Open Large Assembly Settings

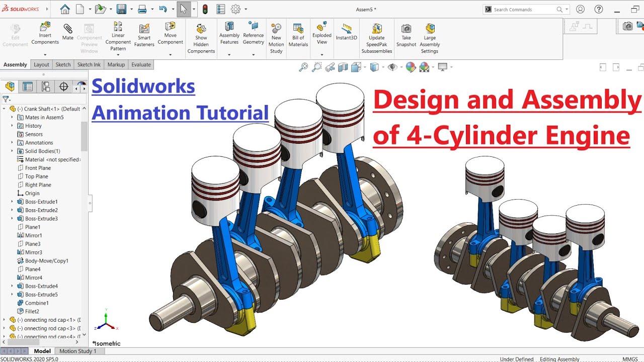[430, 38]
